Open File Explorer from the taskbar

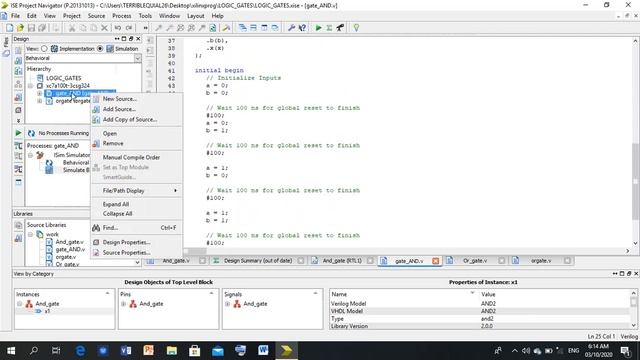point(172,351)
